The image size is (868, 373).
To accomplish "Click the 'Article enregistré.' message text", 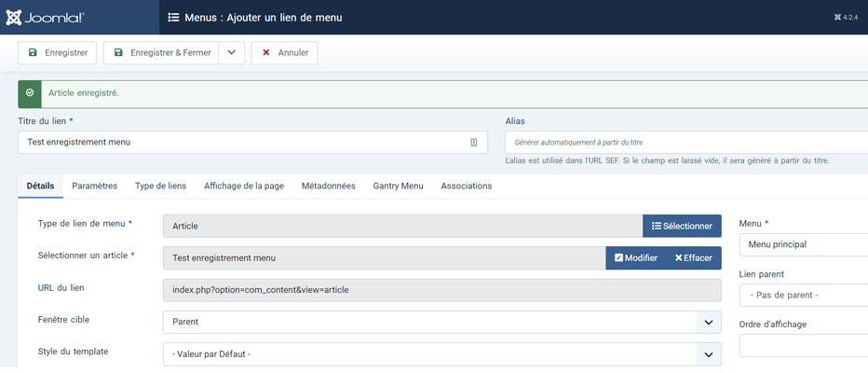I will 84,93.
